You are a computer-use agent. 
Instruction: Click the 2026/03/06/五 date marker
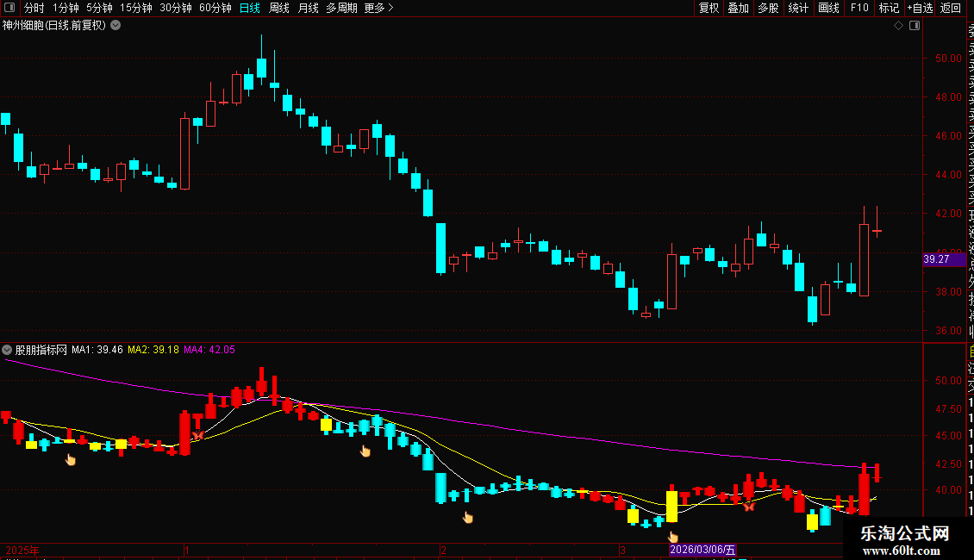click(702, 550)
